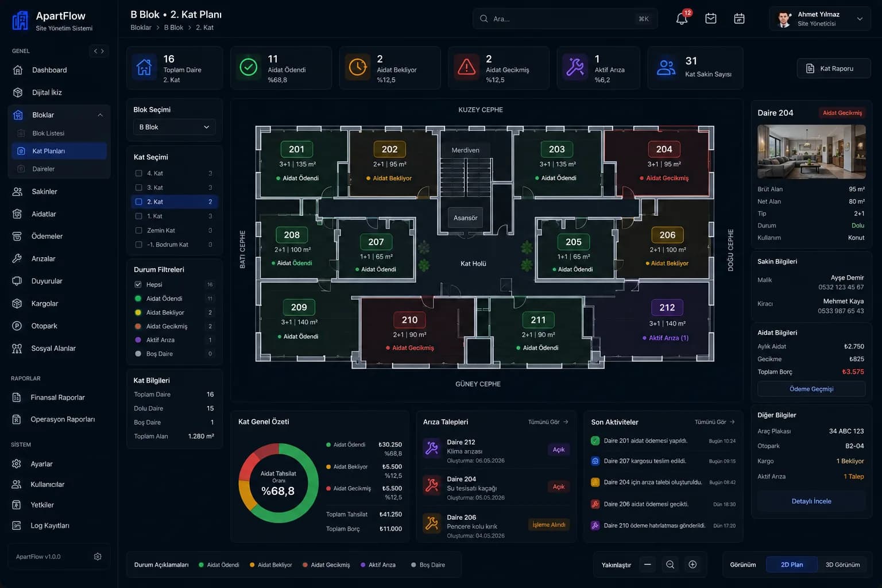Toggle the sidebar collapse arrows button
Image resolution: width=882 pixels, height=588 pixels.
coord(99,51)
